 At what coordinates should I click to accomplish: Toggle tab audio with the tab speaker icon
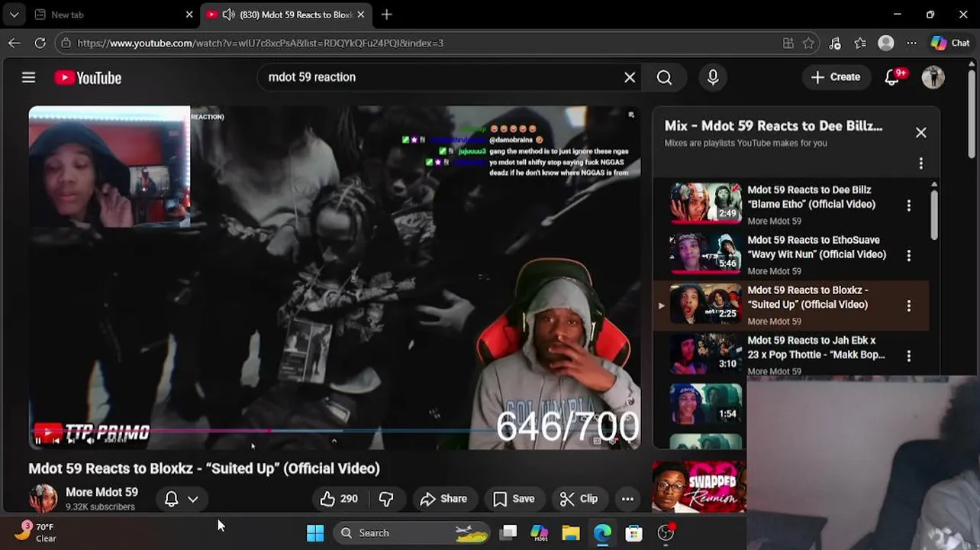coord(228,15)
